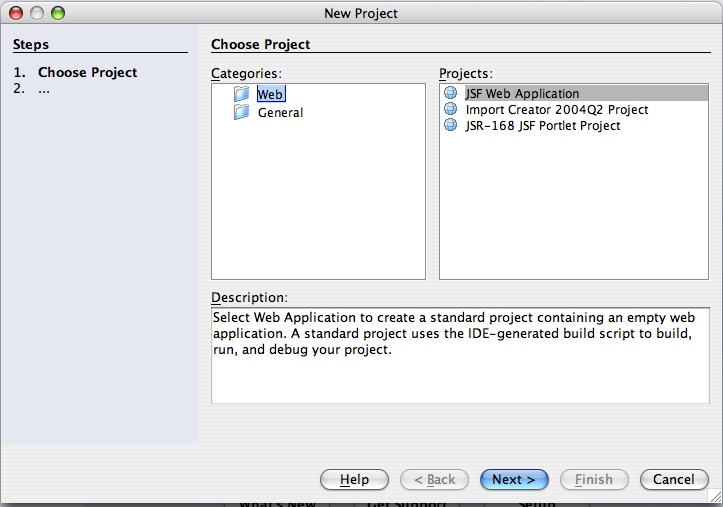Close the New Project window

tap(16, 13)
